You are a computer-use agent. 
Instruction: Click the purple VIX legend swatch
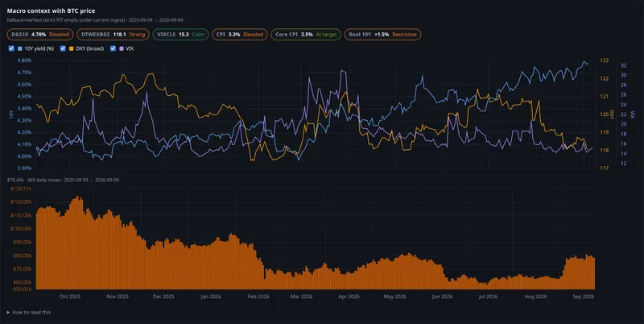(x=122, y=48)
